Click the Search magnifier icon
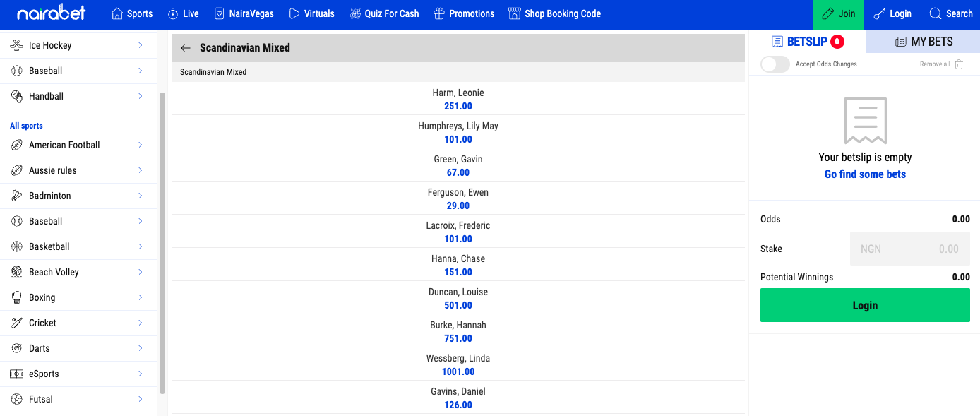This screenshot has height=416, width=980. (x=936, y=13)
